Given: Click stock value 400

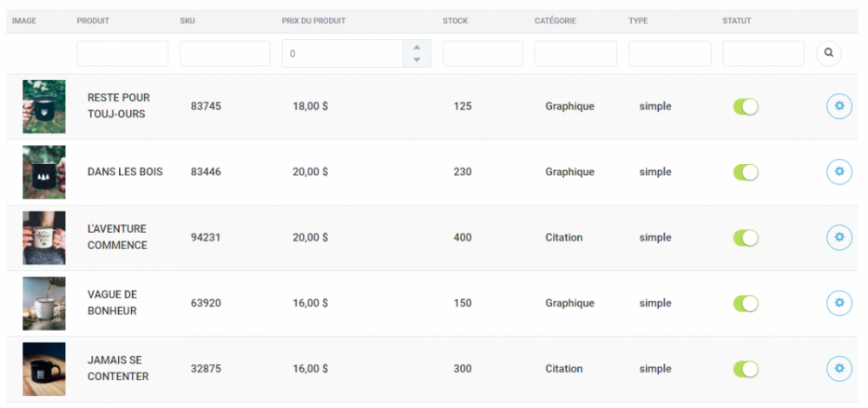Looking at the screenshot, I should click(463, 238).
